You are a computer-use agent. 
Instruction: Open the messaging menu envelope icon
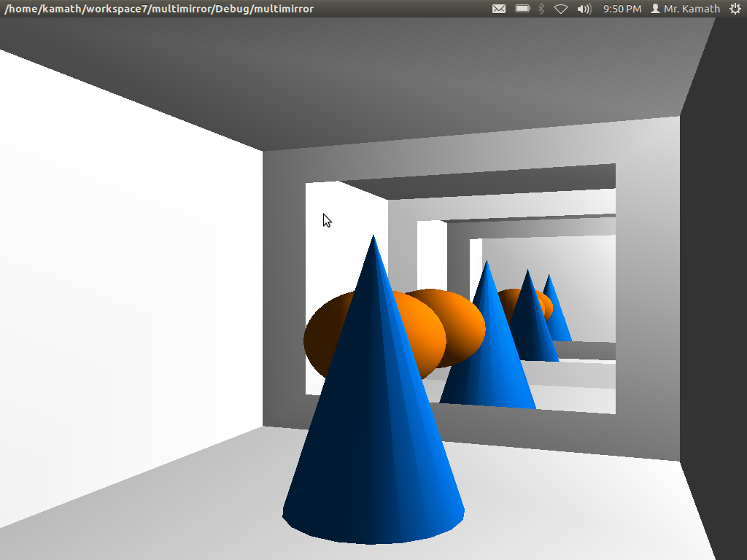(498, 9)
